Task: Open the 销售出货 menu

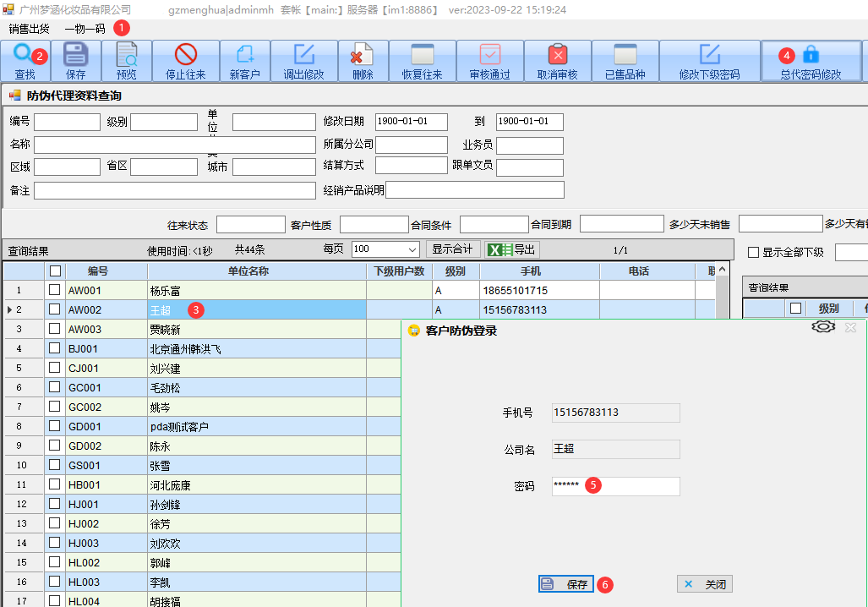Action: 29,28
